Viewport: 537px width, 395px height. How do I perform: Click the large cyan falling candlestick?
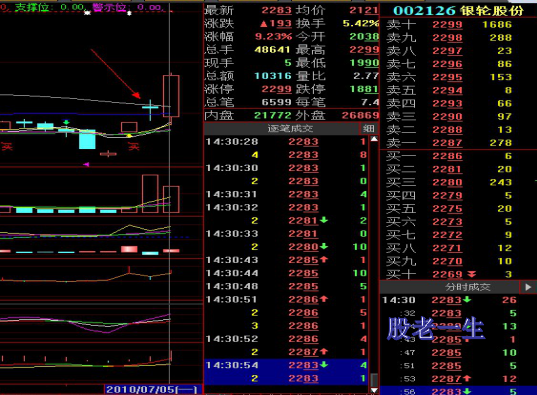point(87,139)
